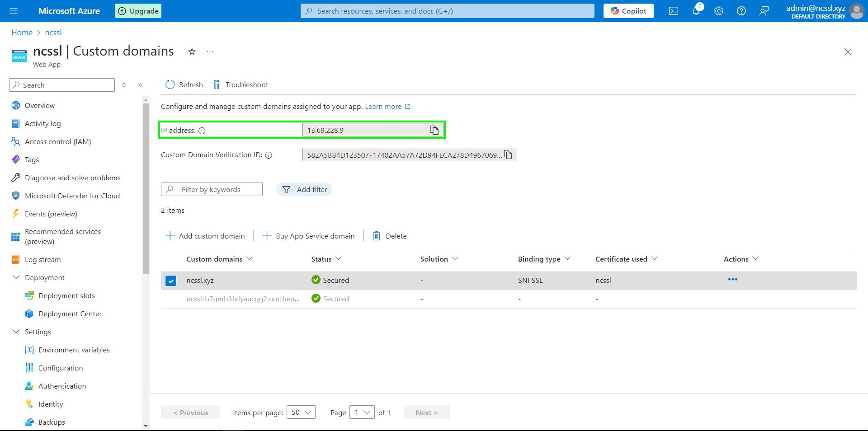Open account avatar menu
This screenshot has width=868, height=431.
[x=857, y=11]
